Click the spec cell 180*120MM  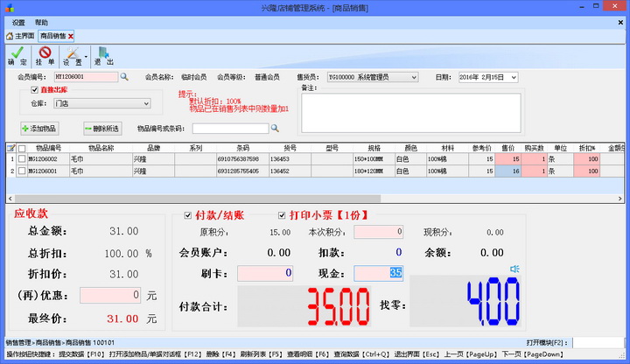[x=374, y=171]
